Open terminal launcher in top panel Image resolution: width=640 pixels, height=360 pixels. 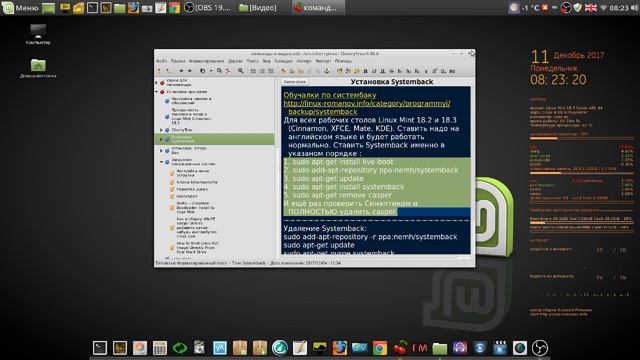coord(92,7)
